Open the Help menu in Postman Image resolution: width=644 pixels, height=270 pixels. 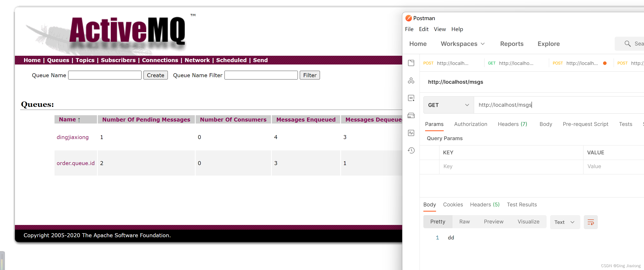[457, 29]
